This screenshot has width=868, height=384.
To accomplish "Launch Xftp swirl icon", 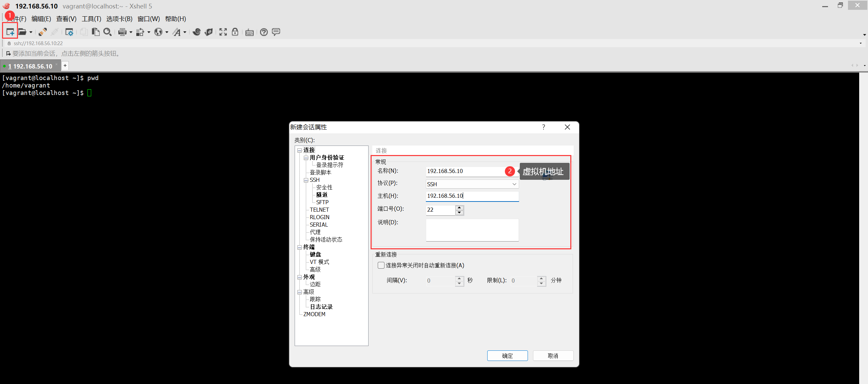I will pyautogui.click(x=197, y=32).
